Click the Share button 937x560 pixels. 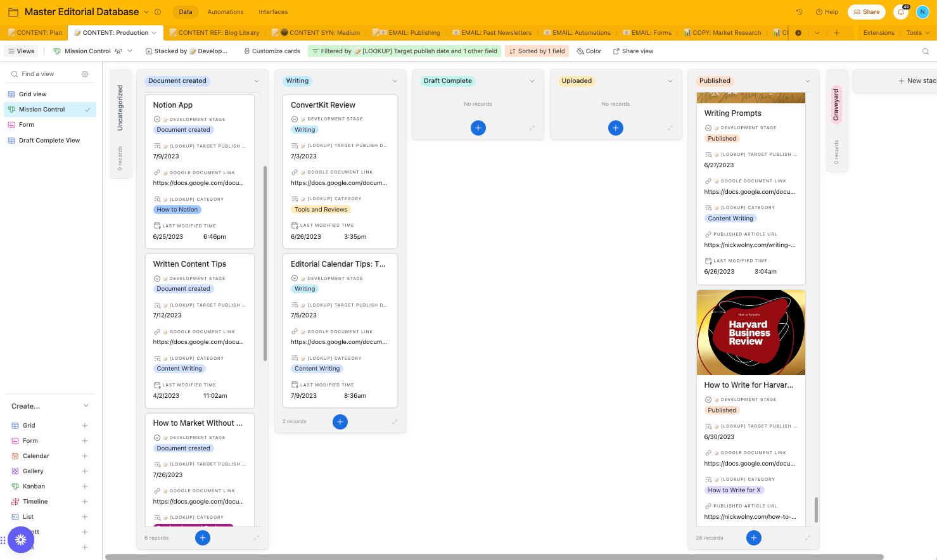click(867, 12)
